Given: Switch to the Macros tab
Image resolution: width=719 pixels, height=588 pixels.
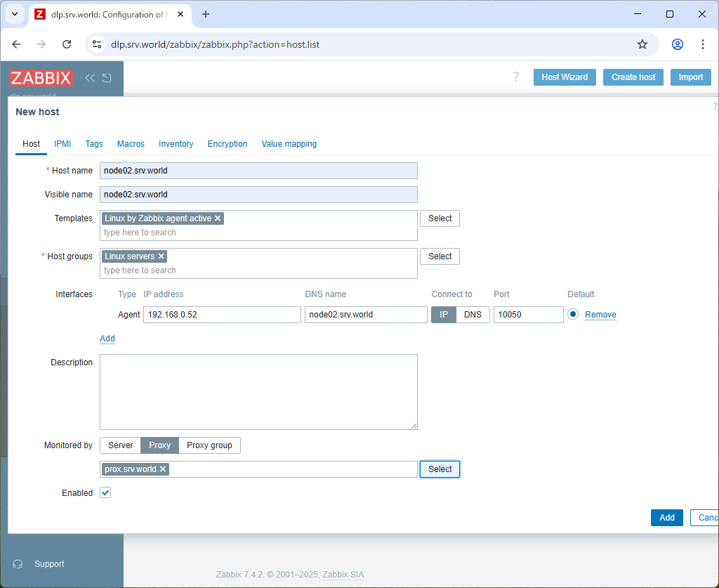Looking at the screenshot, I should click(x=131, y=144).
